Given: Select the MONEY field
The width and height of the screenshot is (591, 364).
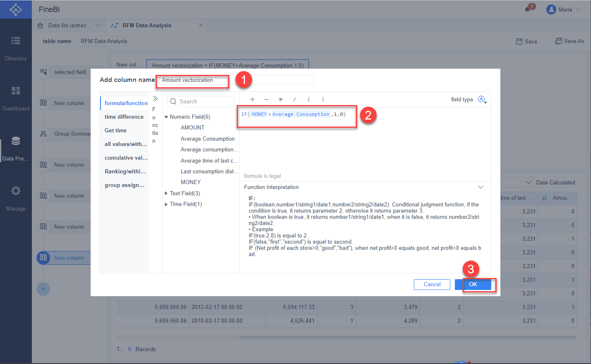Looking at the screenshot, I should 191,182.
